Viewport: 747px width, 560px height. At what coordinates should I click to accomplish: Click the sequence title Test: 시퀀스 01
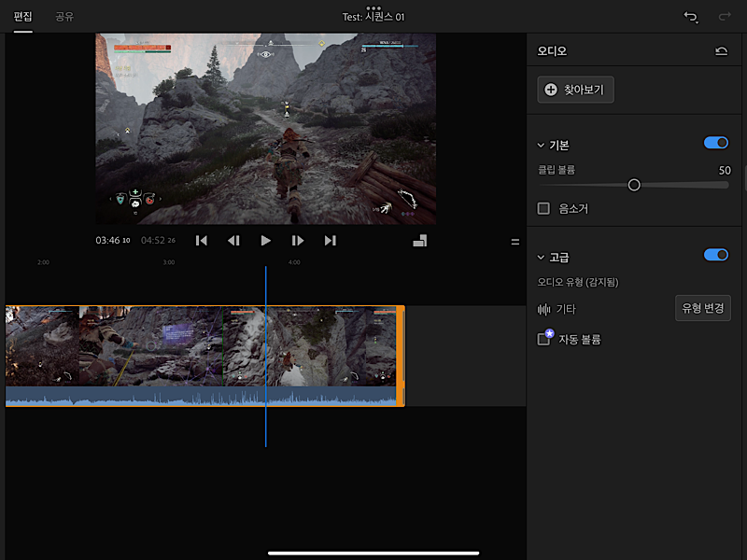373,17
